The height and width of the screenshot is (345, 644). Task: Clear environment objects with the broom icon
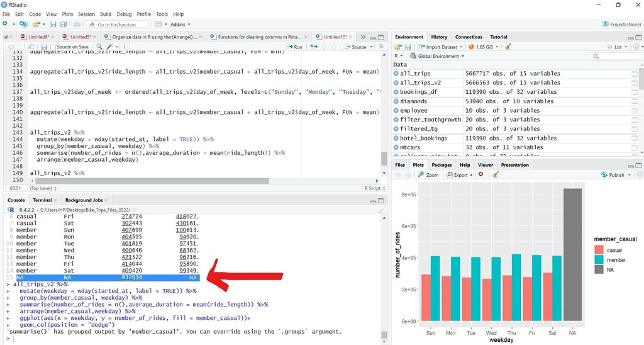coord(508,47)
